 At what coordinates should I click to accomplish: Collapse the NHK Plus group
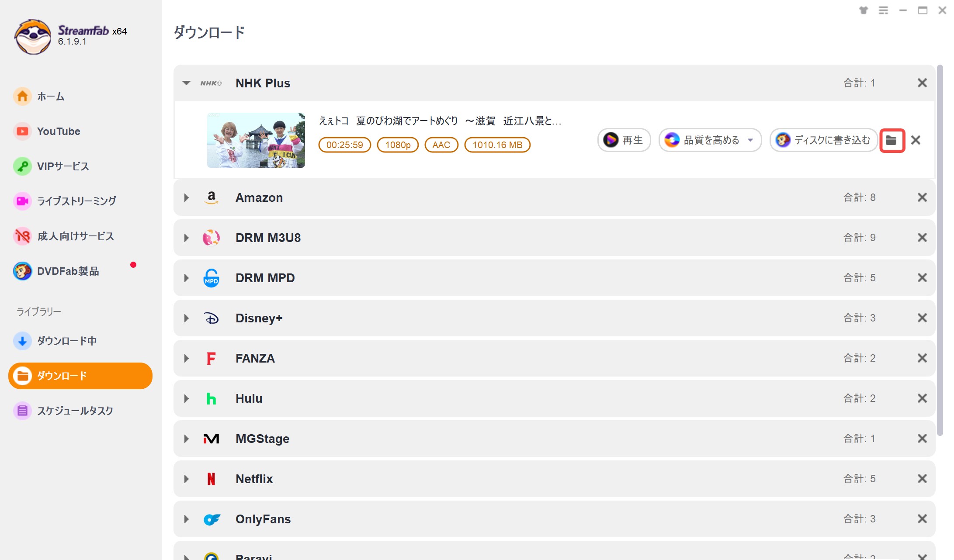click(x=186, y=83)
